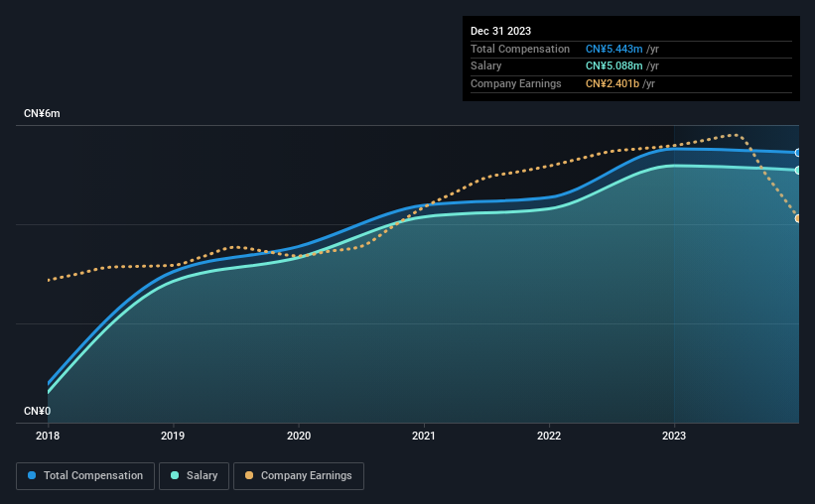This screenshot has height=504, width=815.
Task: Select the blue Total Compensation endpoint marker
Action: 798,153
